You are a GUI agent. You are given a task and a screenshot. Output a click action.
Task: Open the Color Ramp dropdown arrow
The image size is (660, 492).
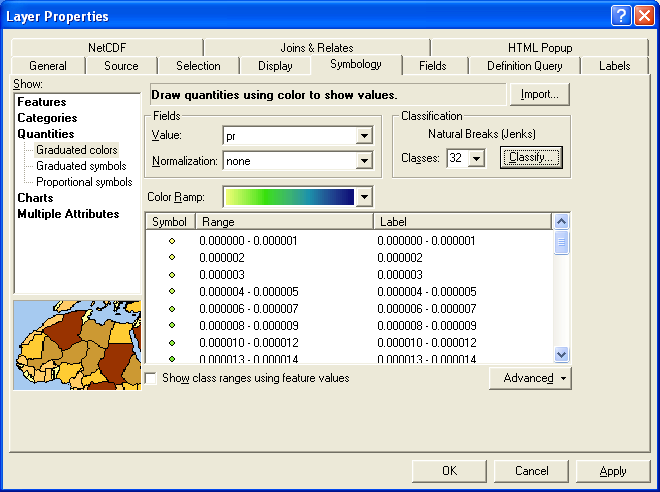point(364,198)
